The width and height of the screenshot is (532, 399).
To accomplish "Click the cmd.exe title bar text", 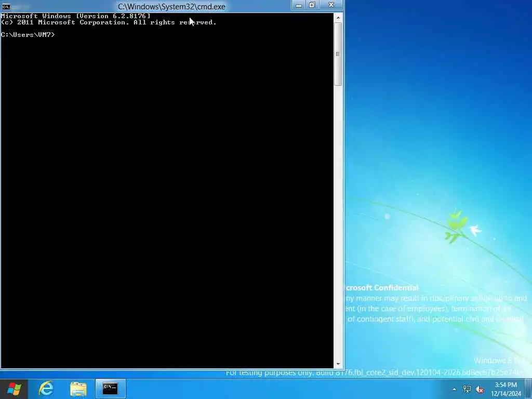I will (171, 6).
